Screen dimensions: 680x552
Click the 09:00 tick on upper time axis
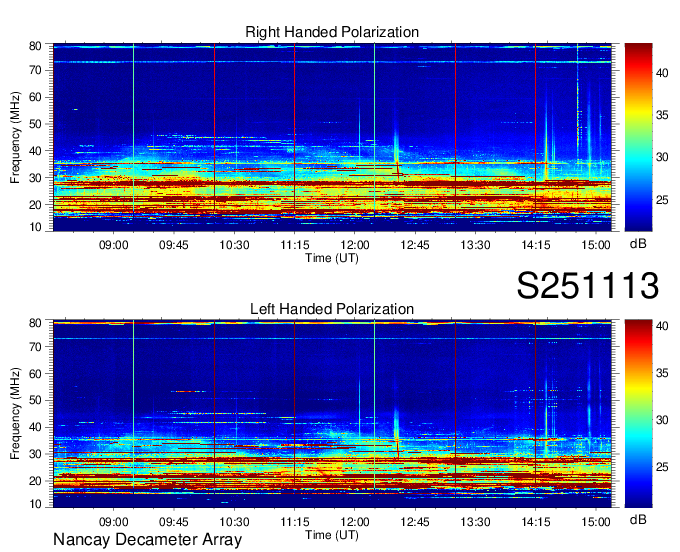[x=113, y=243]
